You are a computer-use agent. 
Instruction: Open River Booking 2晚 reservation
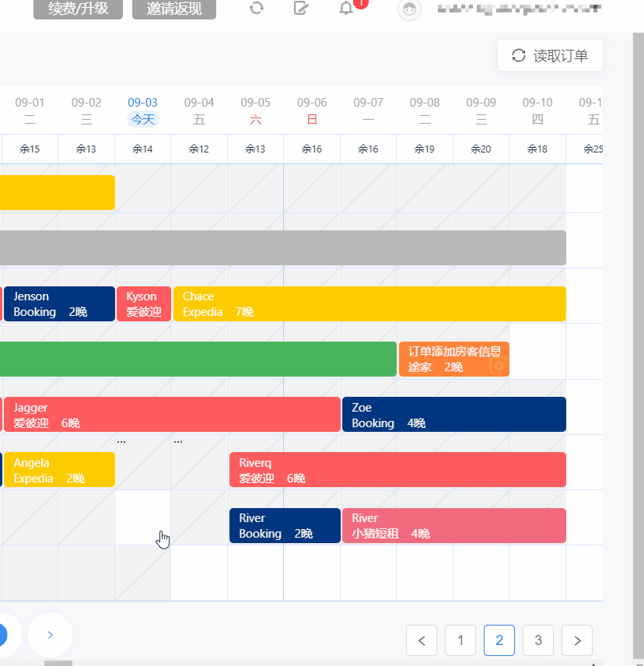[x=285, y=526]
